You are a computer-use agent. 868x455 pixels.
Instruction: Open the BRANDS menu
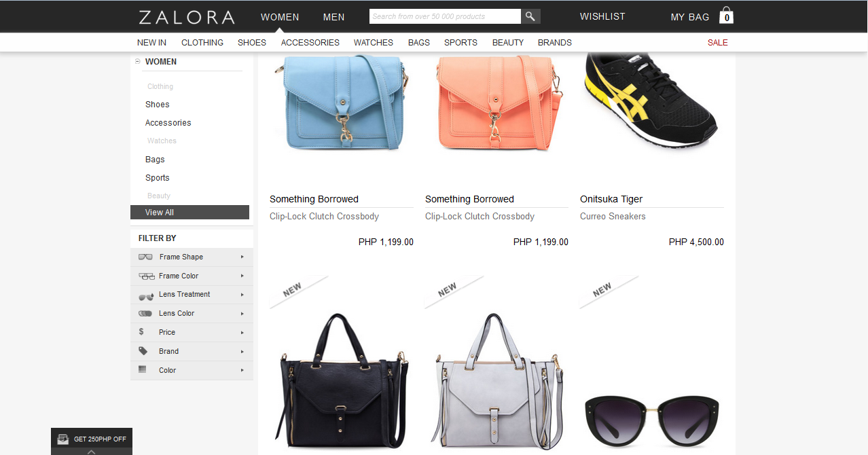pyautogui.click(x=555, y=42)
